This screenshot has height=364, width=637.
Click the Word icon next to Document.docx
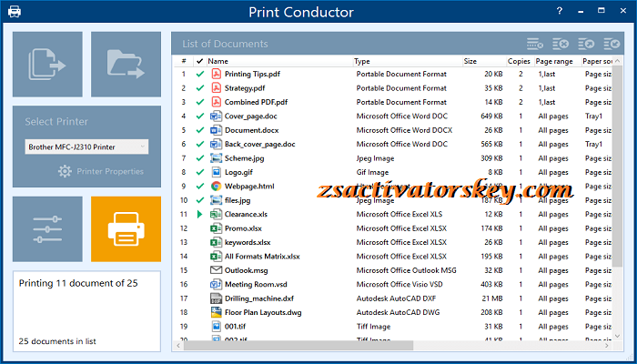click(216, 130)
